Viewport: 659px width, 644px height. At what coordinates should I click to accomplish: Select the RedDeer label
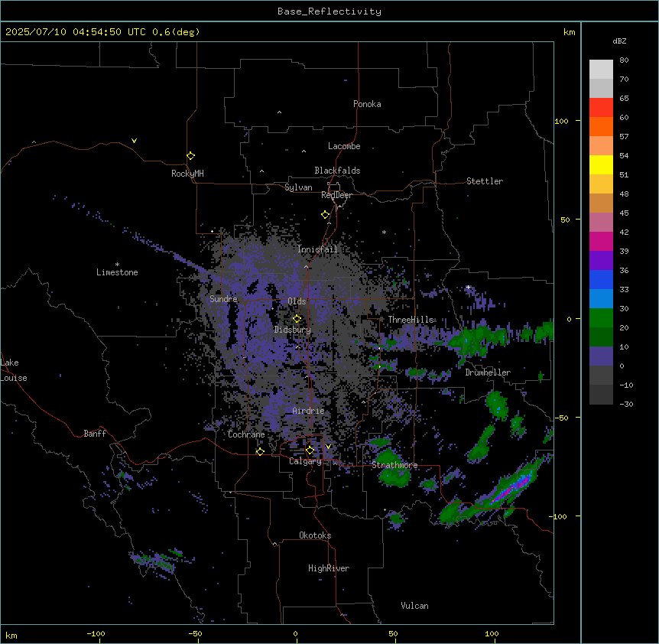point(336,195)
